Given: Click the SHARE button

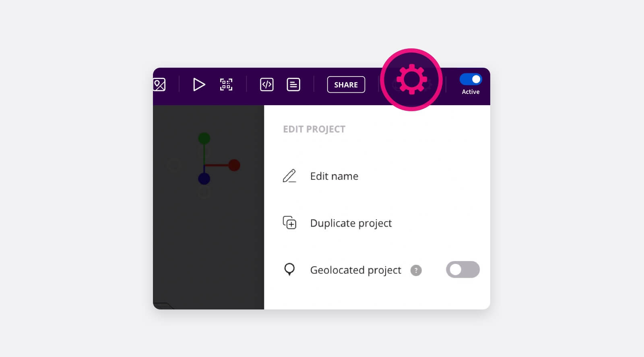Looking at the screenshot, I should pyautogui.click(x=346, y=85).
